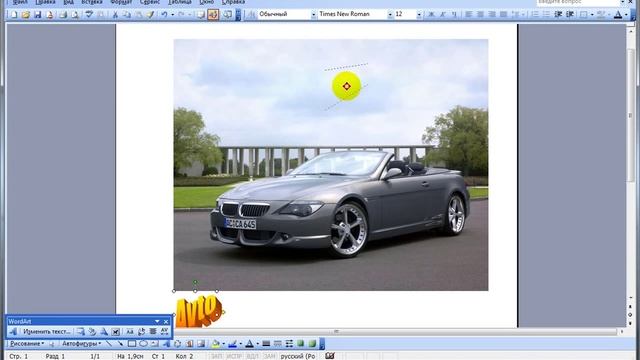Open print preview
The width and height of the screenshot is (640, 360).
(x=75, y=15)
